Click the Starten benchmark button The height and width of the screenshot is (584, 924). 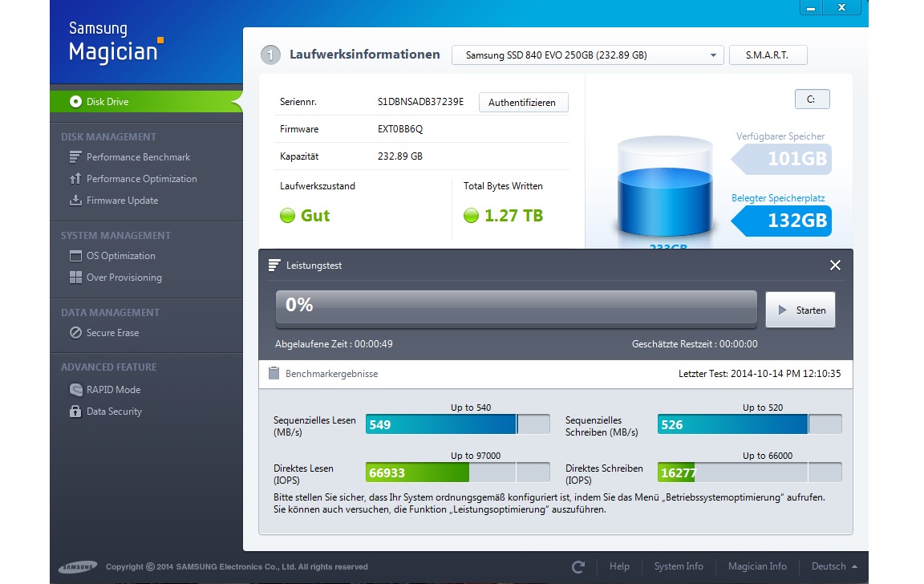[x=800, y=310]
